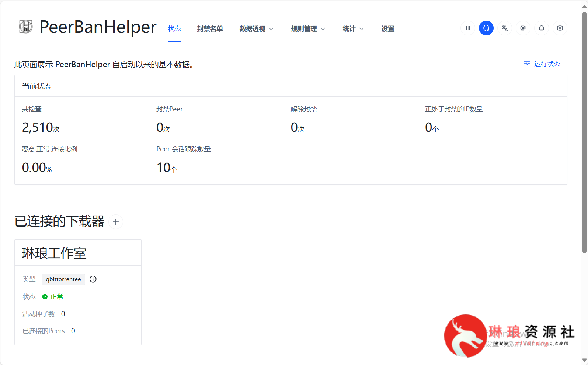Expand the 数据透视 dropdown menu
The width and height of the screenshot is (588, 365).
(x=257, y=29)
